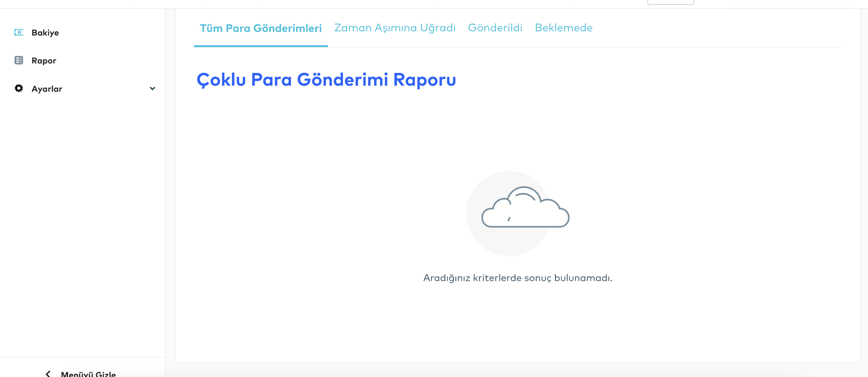The image size is (868, 377).
Task: Hide the menu with Menüyü Gizle
Action: pyautogui.click(x=88, y=373)
